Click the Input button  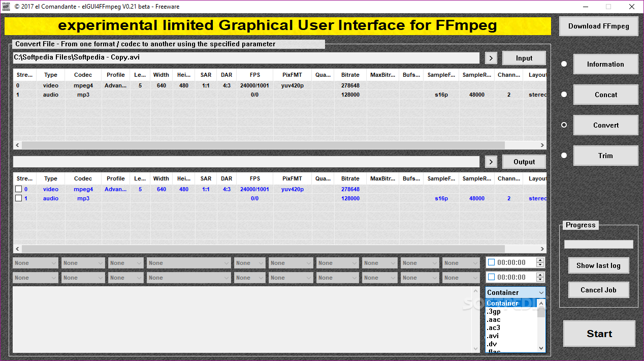point(524,58)
